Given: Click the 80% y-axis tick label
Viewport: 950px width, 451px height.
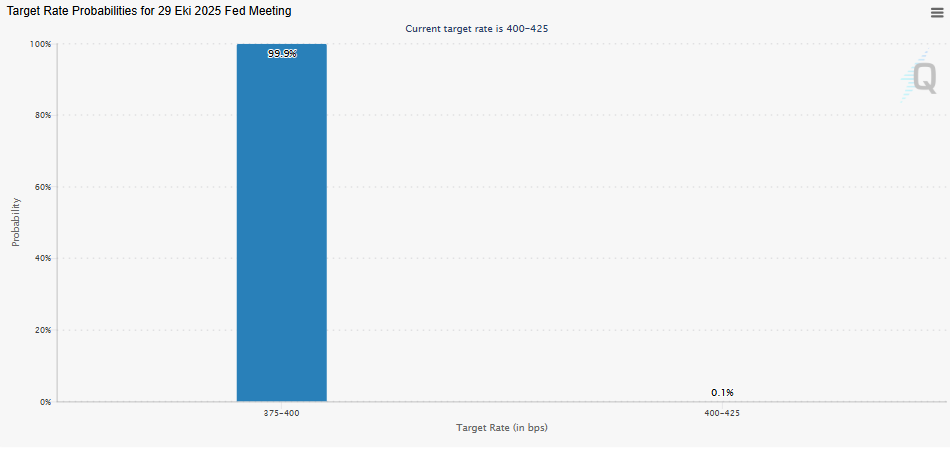Looking at the screenshot, I should (x=42, y=115).
